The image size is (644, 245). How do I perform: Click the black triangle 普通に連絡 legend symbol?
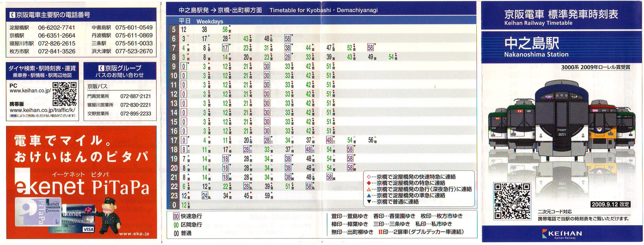[369, 202]
